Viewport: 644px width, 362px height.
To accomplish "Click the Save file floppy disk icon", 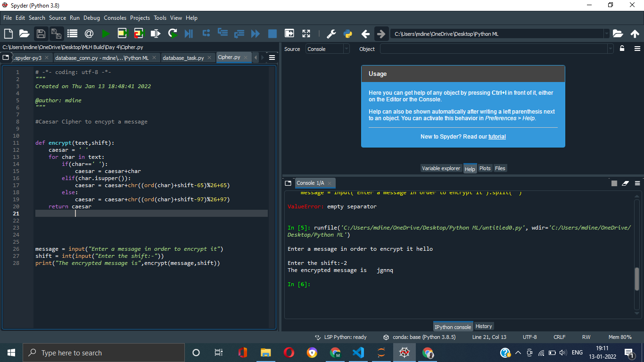I will [x=41, y=33].
